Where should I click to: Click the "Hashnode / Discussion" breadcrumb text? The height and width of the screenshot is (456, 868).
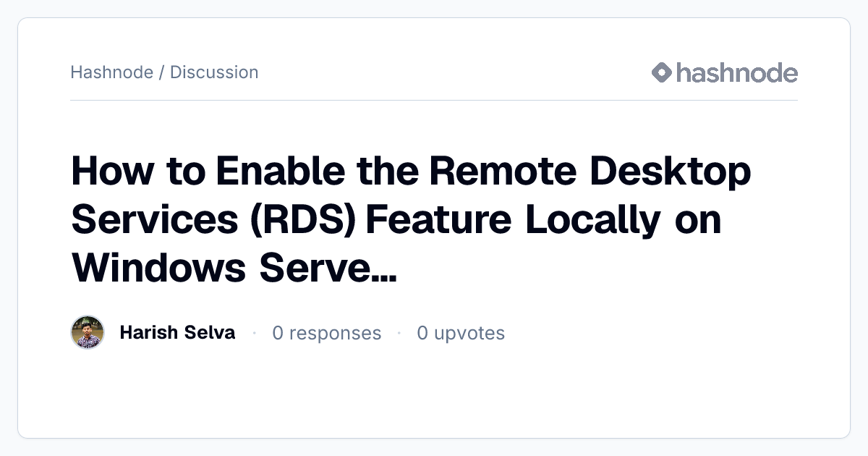[x=164, y=72]
